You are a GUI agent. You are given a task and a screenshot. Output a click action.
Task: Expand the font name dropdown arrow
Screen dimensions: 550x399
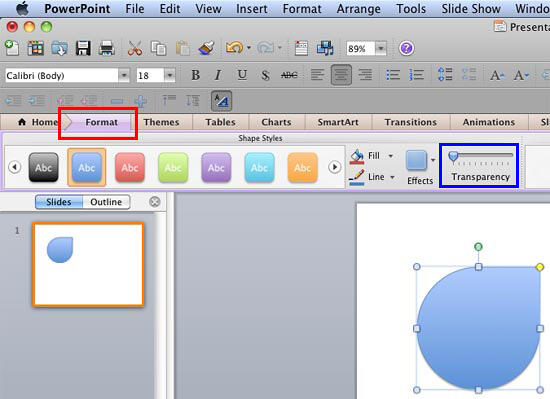pyautogui.click(x=124, y=75)
